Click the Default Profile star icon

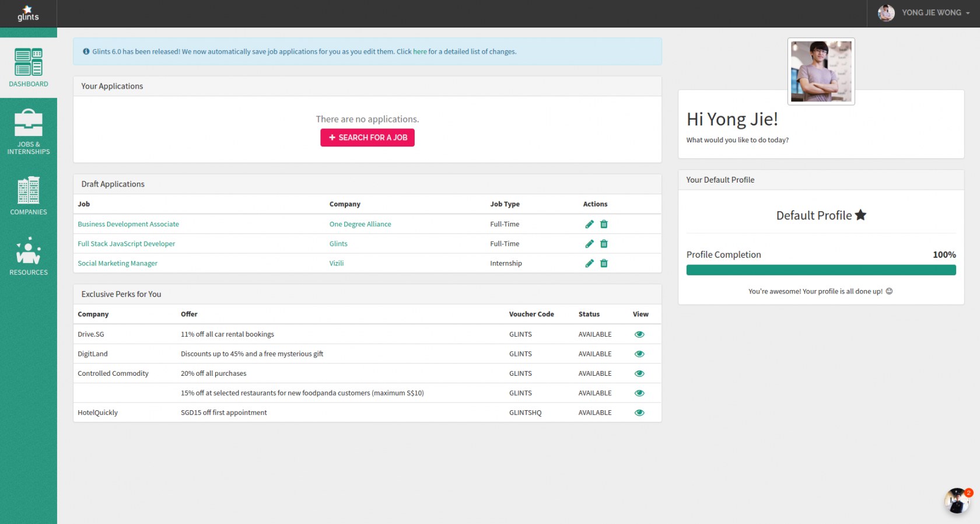coord(860,215)
